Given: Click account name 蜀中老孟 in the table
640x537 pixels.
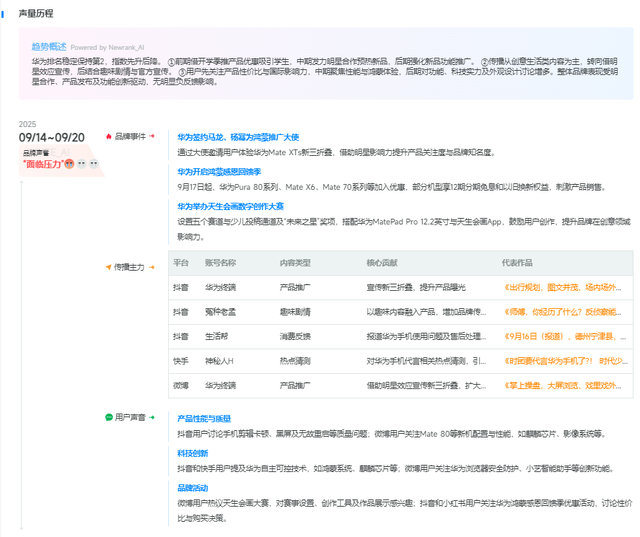Looking at the screenshot, I should coord(220,312).
